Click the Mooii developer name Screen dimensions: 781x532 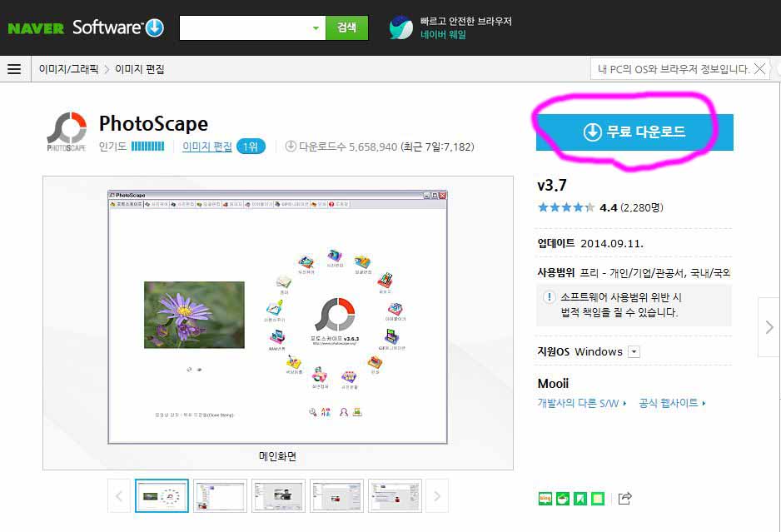tap(553, 384)
